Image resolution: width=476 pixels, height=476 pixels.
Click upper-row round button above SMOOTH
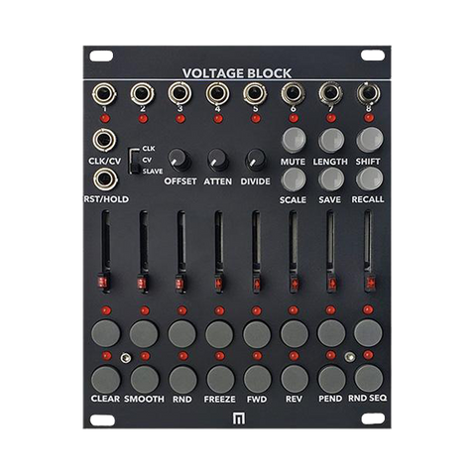pyautogui.click(x=144, y=333)
